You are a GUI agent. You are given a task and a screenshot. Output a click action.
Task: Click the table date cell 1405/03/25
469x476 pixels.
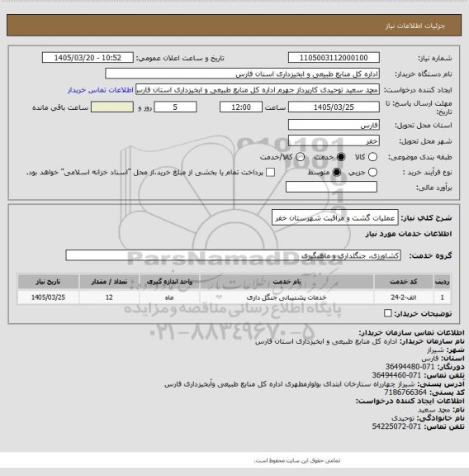[48, 297]
